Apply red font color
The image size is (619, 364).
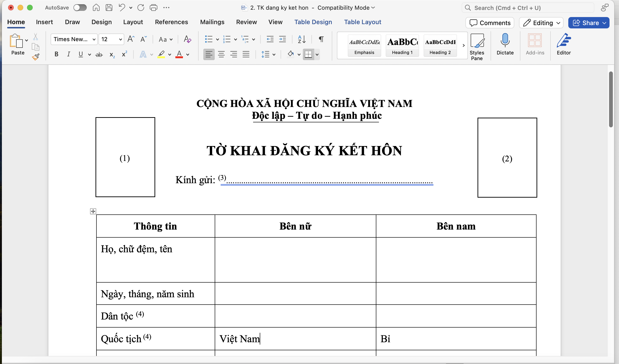179,54
